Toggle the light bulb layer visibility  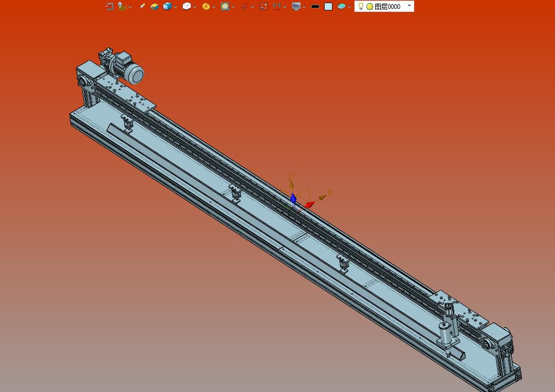coord(361,6)
